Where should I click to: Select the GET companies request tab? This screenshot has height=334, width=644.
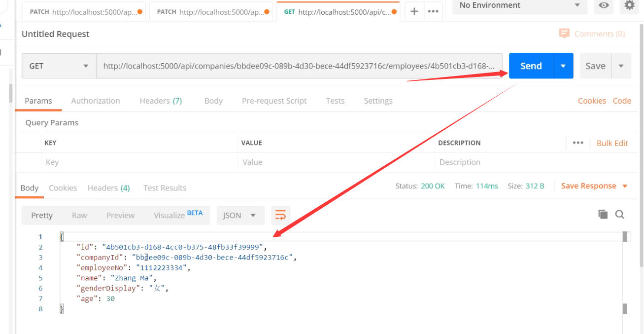coord(339,11)
